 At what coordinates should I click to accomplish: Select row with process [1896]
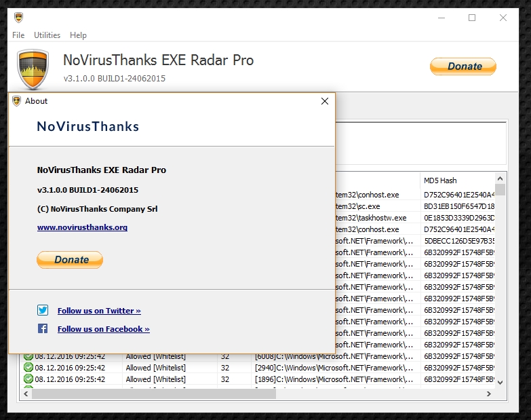click(258, 379)
